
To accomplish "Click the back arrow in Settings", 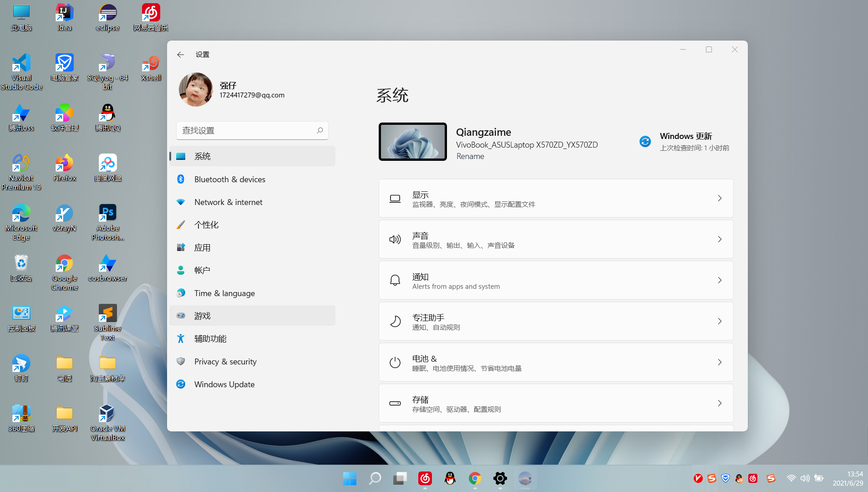I will pyautogui.click(x=181, y=55).
